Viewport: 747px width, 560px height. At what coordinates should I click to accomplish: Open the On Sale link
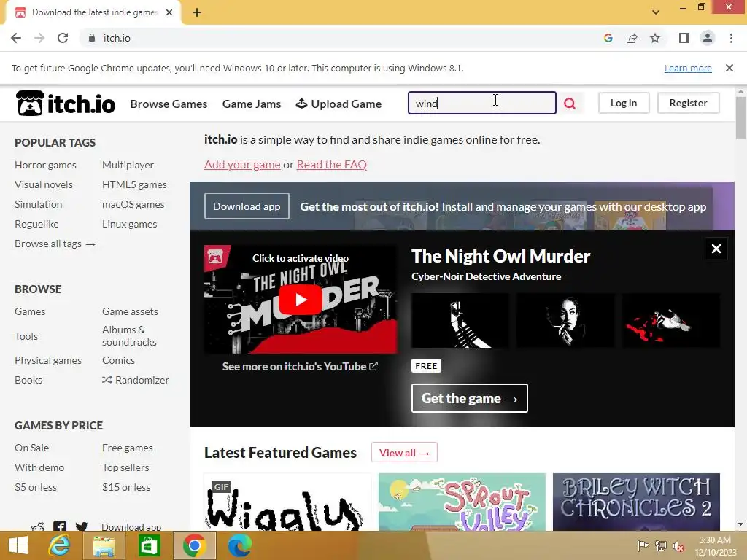coord(31,448)
